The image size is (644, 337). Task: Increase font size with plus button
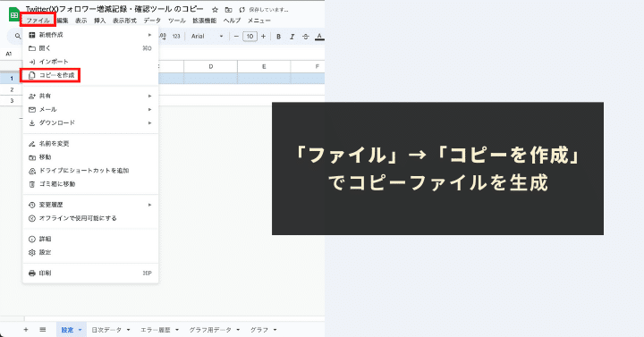263,36
